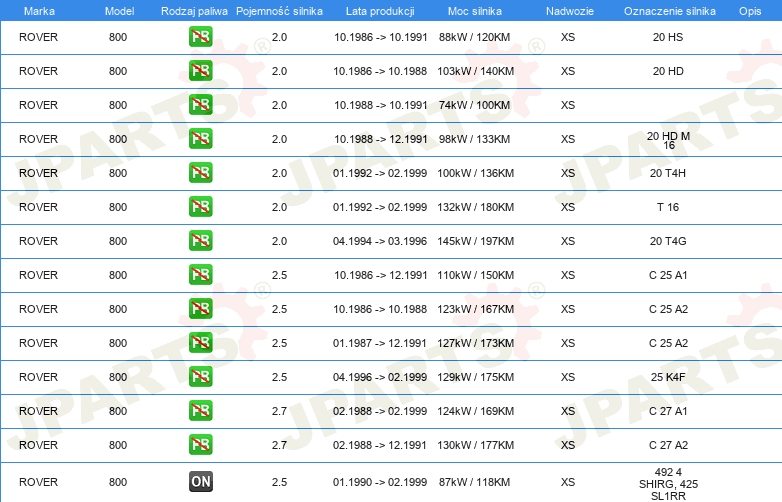Click XS body type in T 16 row
The width and height of the screenshot is (782, 502).
568,207
